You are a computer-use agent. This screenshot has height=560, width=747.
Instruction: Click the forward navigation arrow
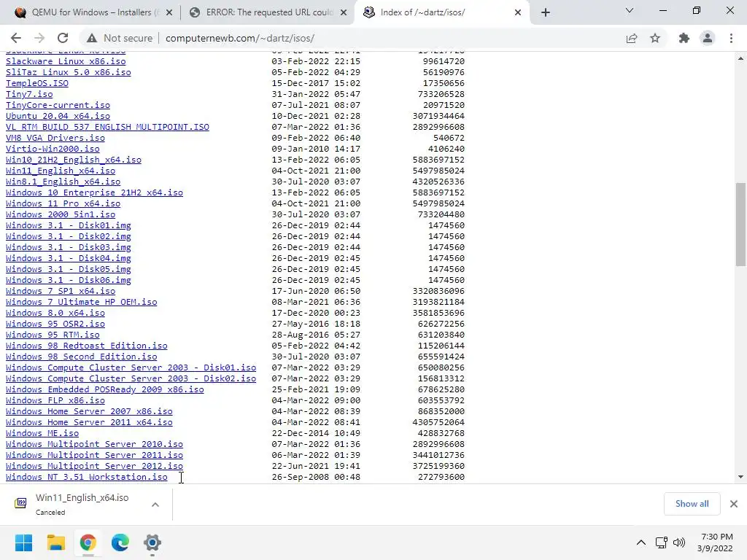point(39,38)
